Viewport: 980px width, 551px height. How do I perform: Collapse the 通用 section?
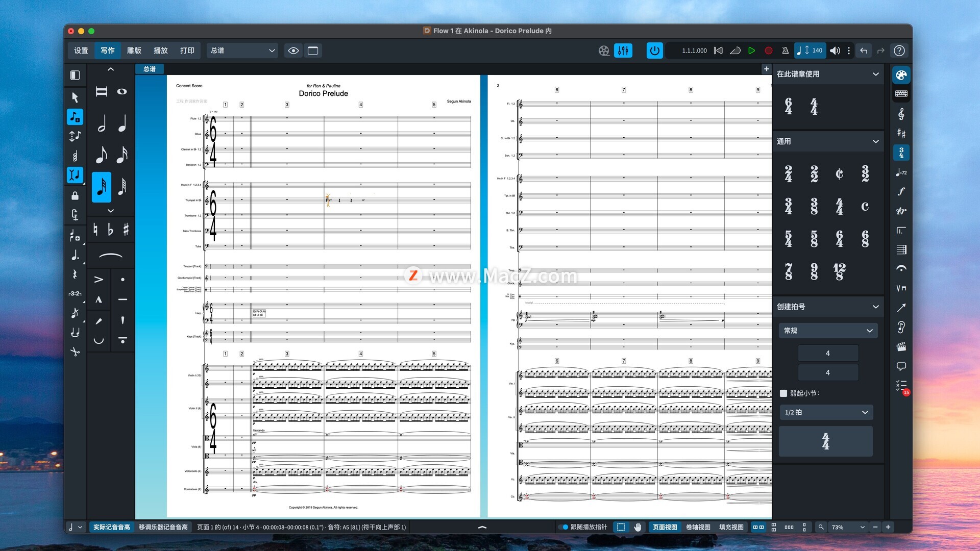click(876, 141)
